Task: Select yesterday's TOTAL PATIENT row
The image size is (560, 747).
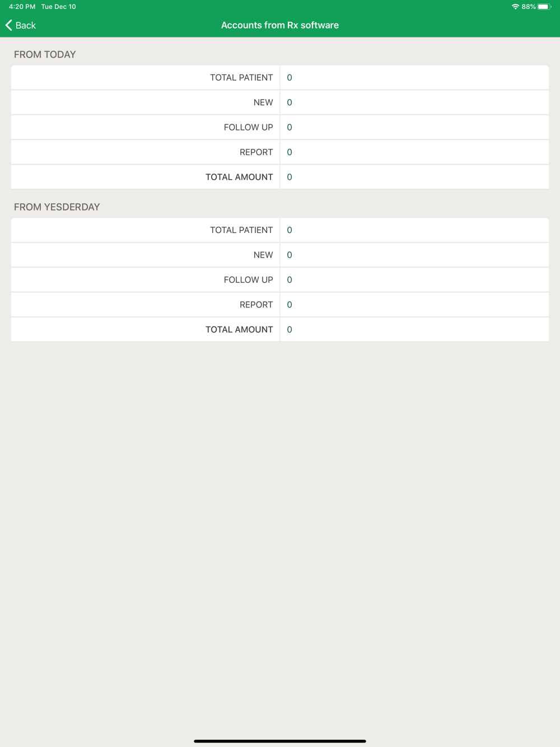Action: (x=280, y=230)
